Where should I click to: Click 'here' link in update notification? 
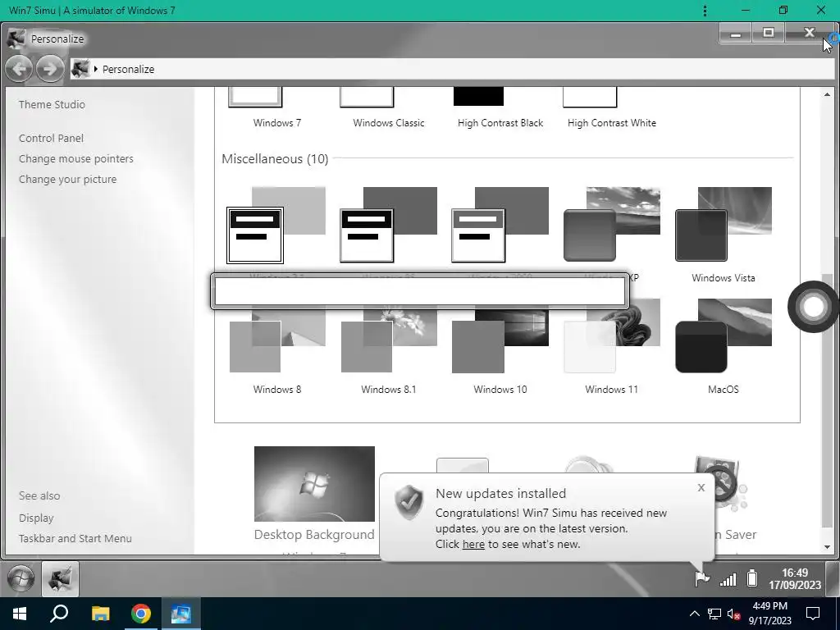(473, 545)
